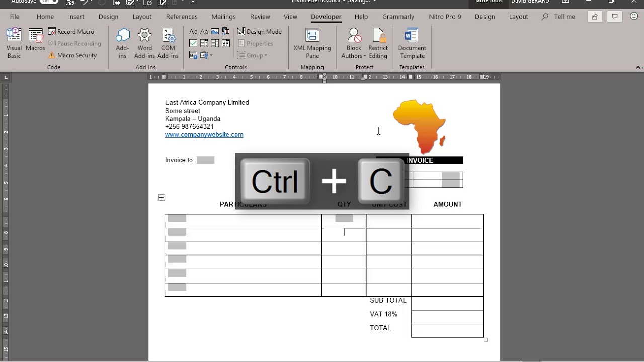This screenshot has width=644, height=362.
Task: Click the Share icon button
Action: pos(595,17)
